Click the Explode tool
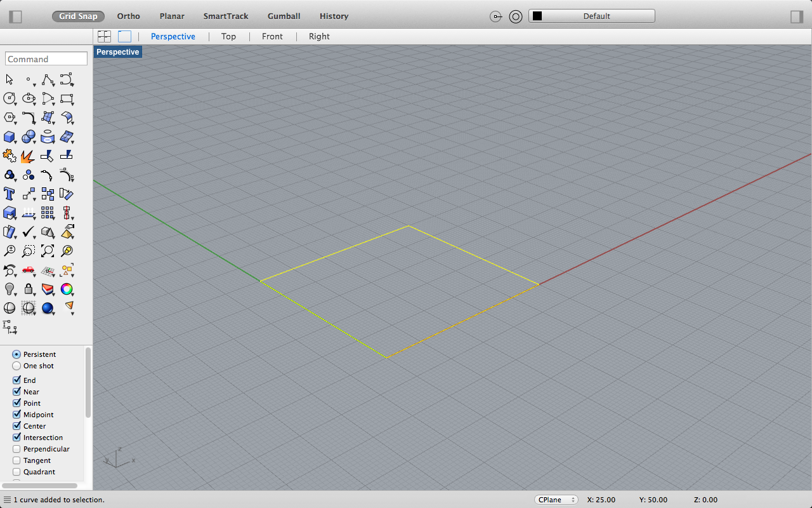 29,156
